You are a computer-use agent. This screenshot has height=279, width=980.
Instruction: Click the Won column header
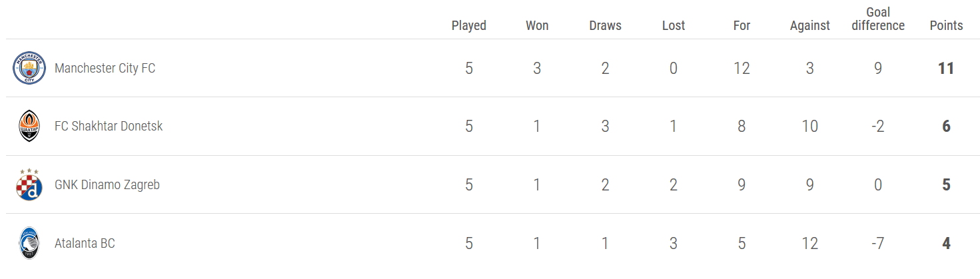pyautogui.click(x=537, y=26)
